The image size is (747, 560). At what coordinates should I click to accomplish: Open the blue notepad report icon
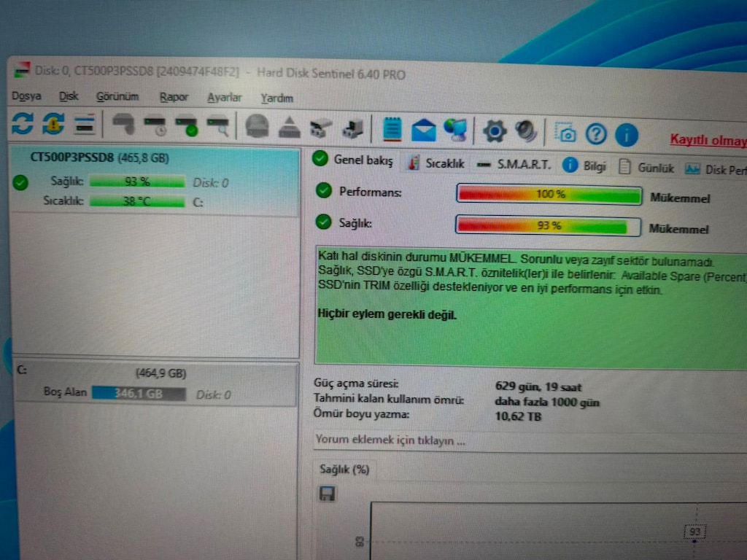point(392,129)
